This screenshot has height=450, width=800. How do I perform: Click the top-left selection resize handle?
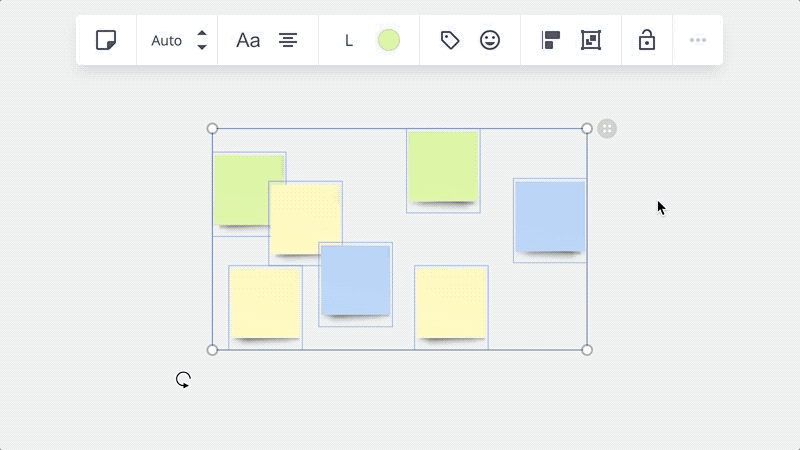(x=212, y=128)
